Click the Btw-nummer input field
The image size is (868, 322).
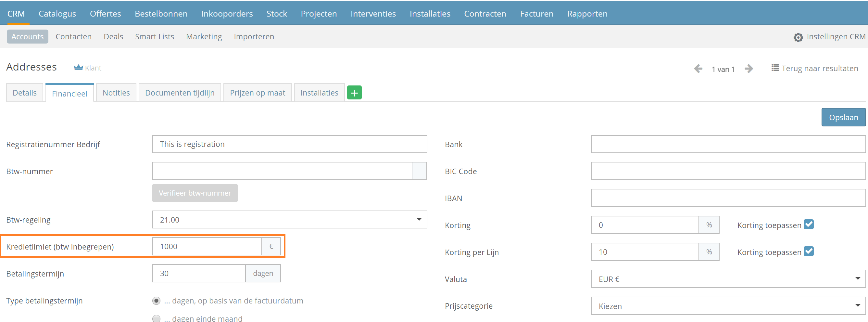(282, 171)
